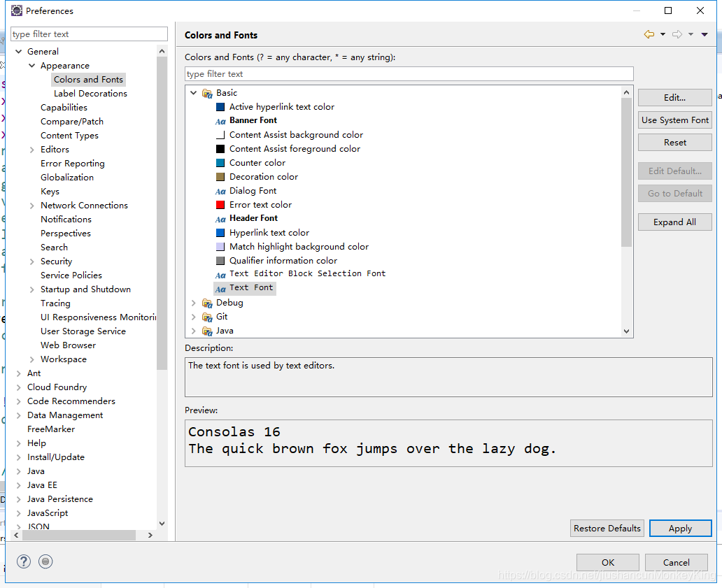722x588 pixels.
Task: Select Label Decorations in the tree
Action: [90, 94]
